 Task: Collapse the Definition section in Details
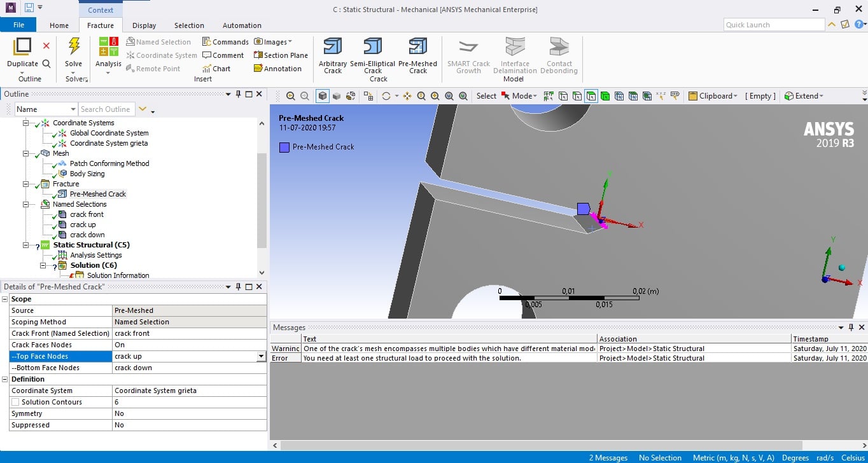click(5, 379)
